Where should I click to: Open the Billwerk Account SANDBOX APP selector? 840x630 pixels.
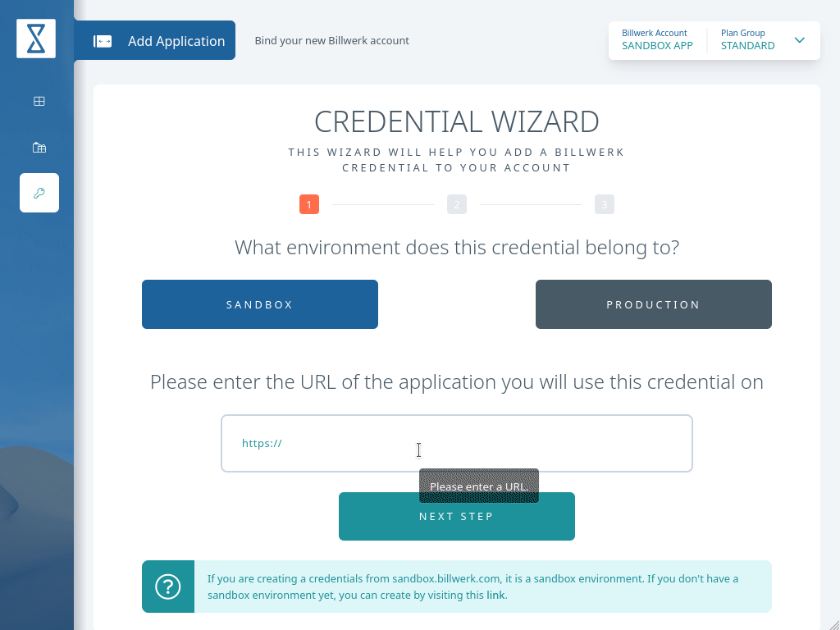(657, 40)
